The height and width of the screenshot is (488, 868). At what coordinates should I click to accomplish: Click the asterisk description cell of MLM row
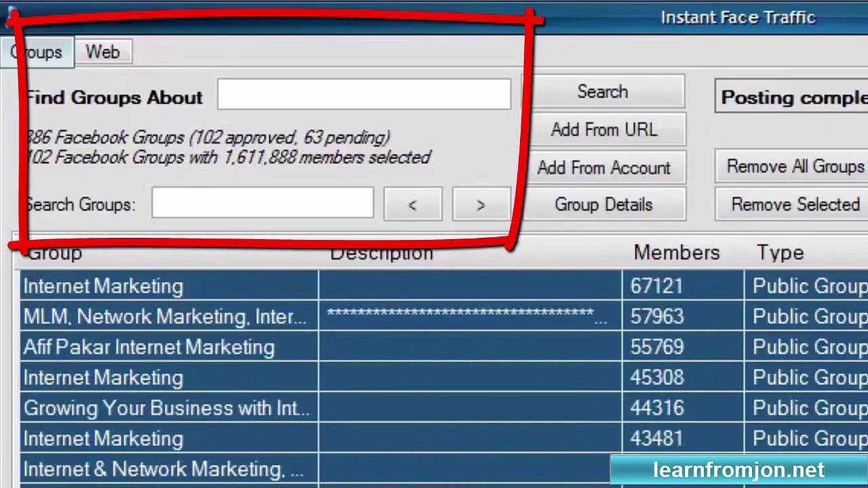470,317
